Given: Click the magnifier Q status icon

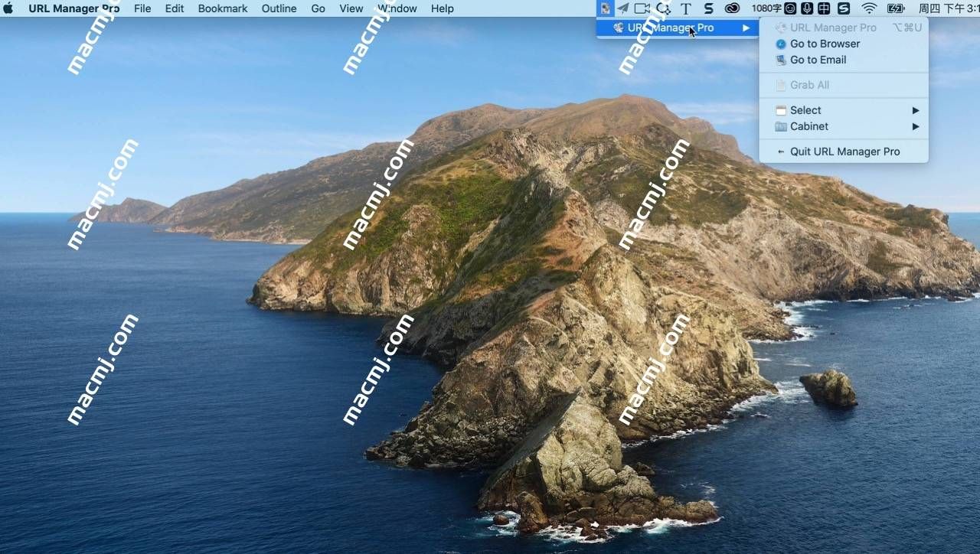Looking at the screenshot, I should click(664, 8).
